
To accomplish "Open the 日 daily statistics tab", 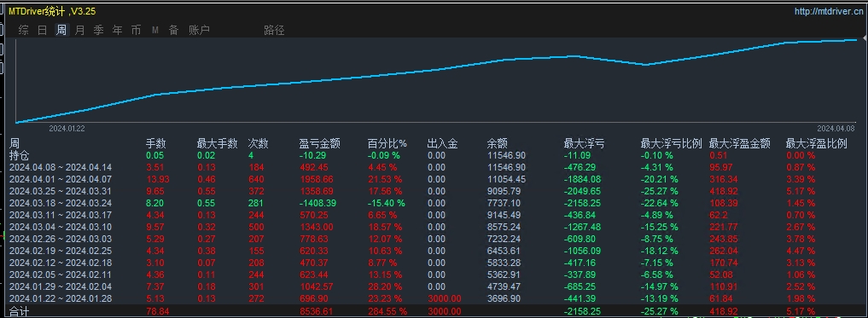I will tap(42, 31).
